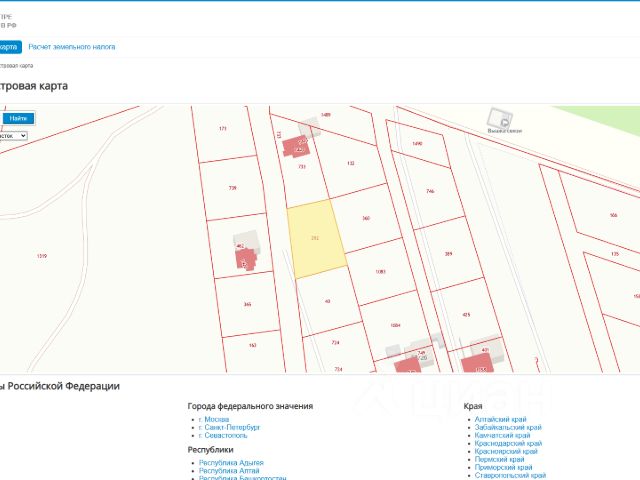
Task: Open the г. Санкт-Петербург link
Action: tap(229, 427)
